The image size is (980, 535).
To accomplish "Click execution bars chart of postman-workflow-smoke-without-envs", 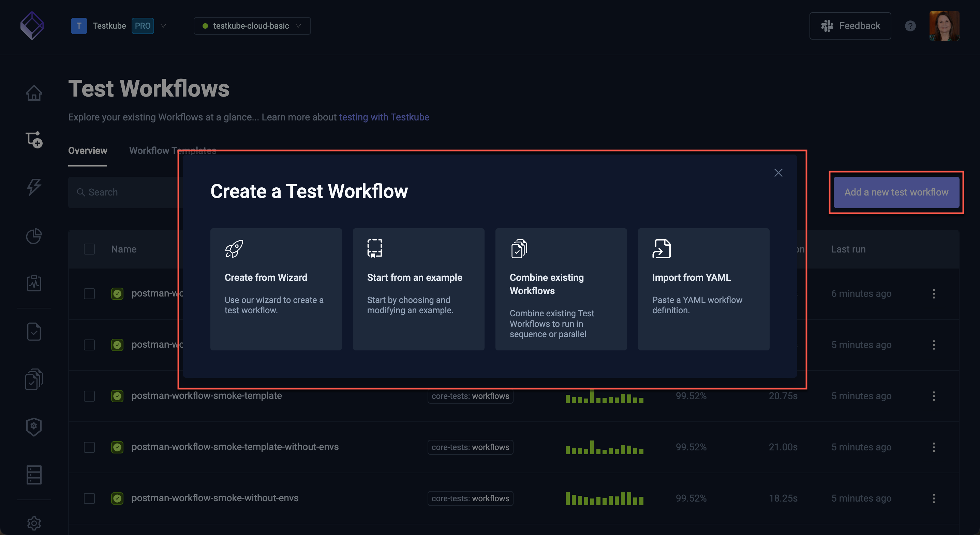I will (604, 498).
